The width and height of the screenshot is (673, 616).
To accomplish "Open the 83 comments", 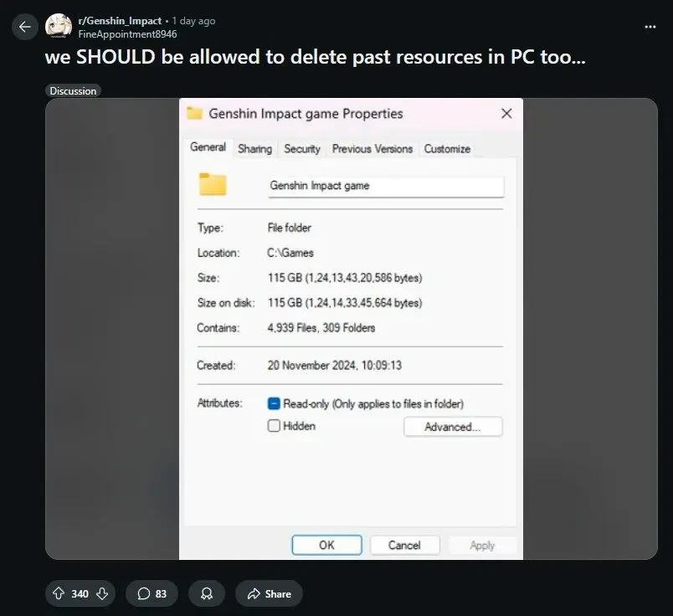I will coord(152,593).
